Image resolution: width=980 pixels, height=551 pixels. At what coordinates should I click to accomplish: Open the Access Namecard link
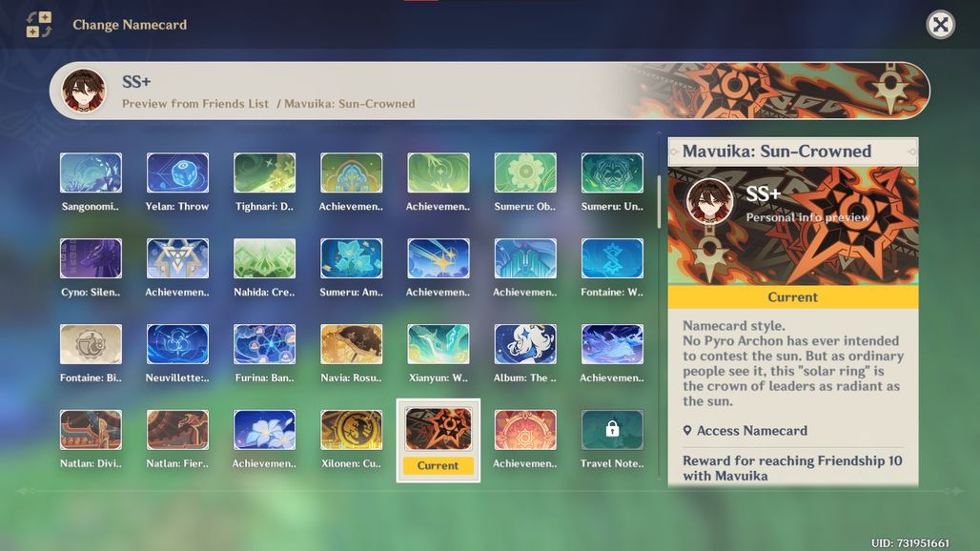pos(745,431)
